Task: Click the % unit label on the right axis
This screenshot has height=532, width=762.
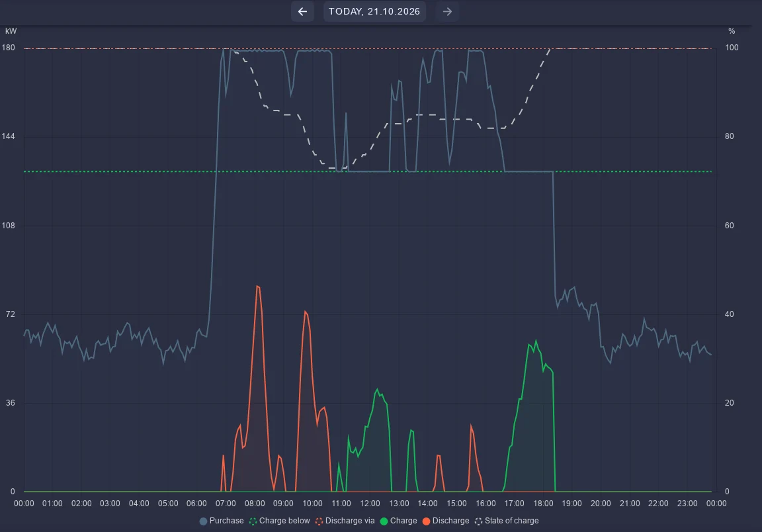Action: point(732,31)
